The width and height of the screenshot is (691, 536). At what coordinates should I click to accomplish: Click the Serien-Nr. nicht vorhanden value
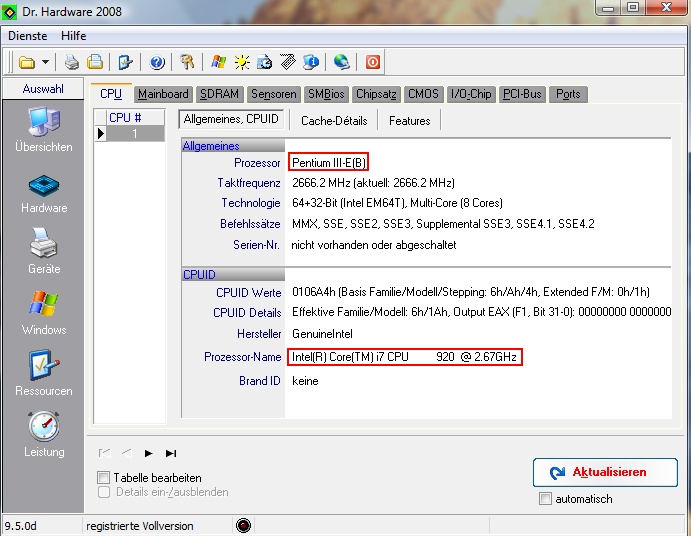pos(374,245)
